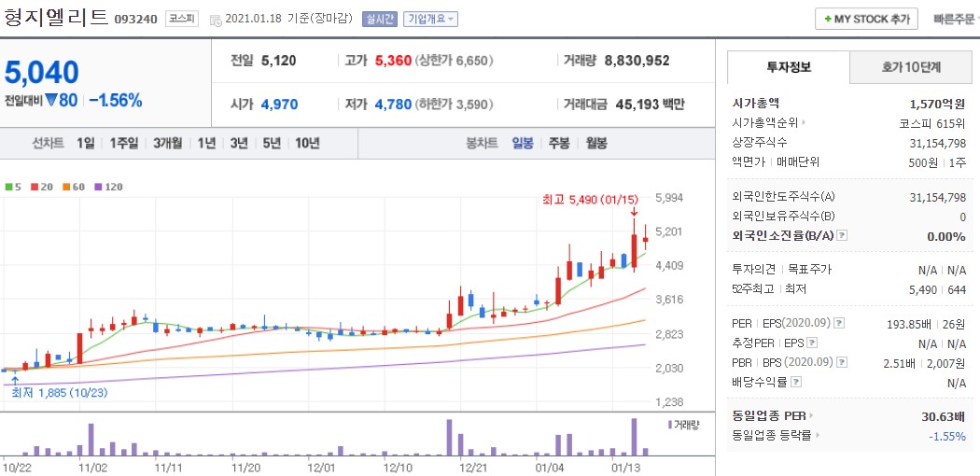980x476 pixels.
Task: Click the calendar icon beside 2021.01.18 date
Action: 216,20
